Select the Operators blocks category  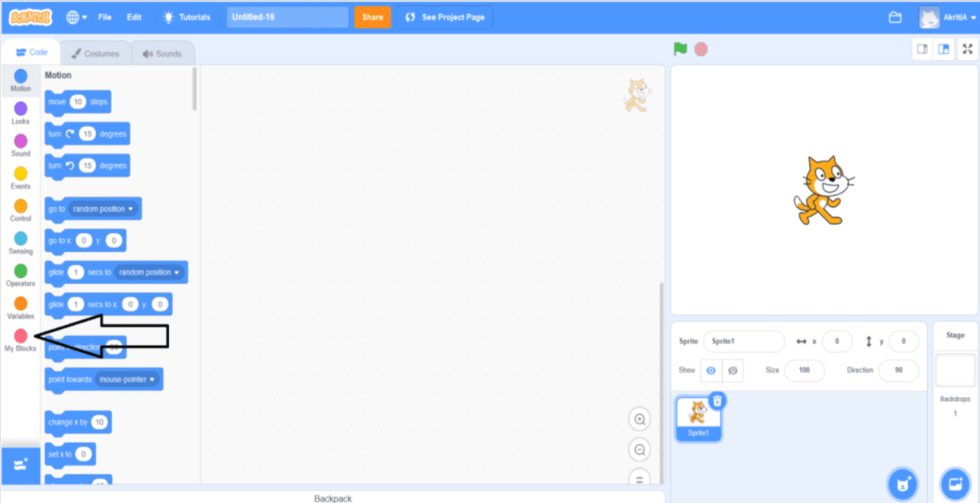pos(21,276)
